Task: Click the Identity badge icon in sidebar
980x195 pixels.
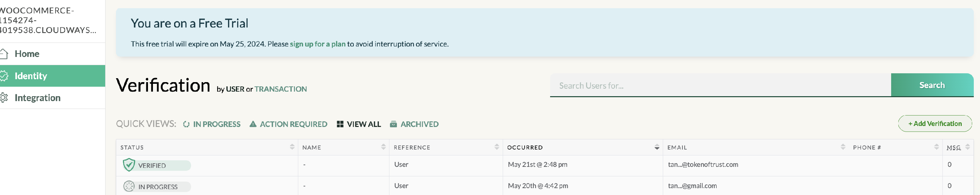Action: 4,76
